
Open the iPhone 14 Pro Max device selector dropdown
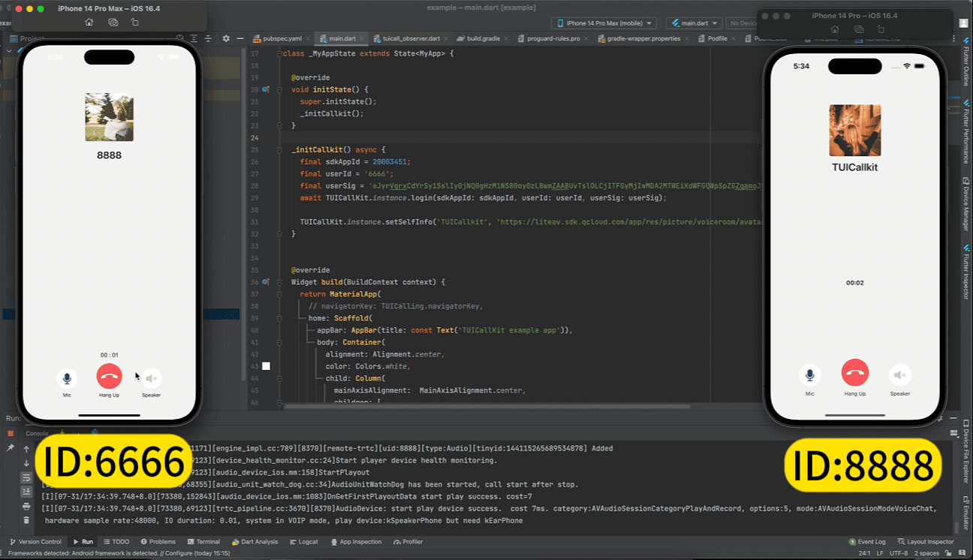click(604, 23)
